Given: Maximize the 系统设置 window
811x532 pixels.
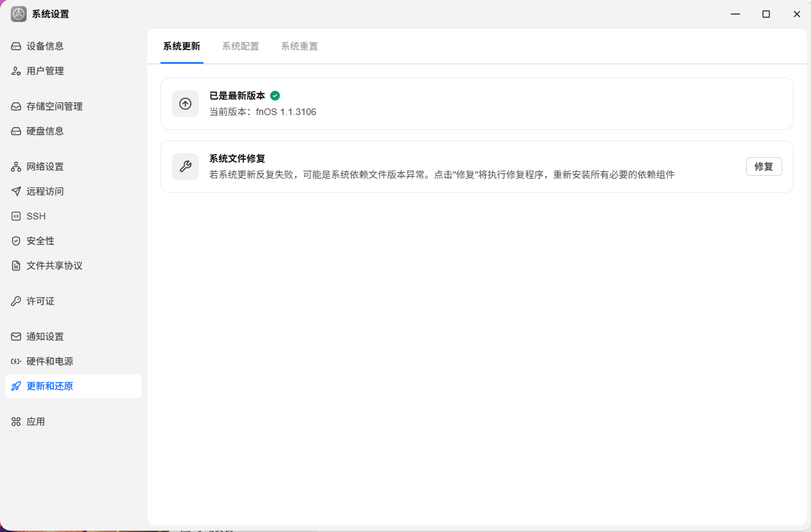Looking at the screenshot, I should coord(766,14).
